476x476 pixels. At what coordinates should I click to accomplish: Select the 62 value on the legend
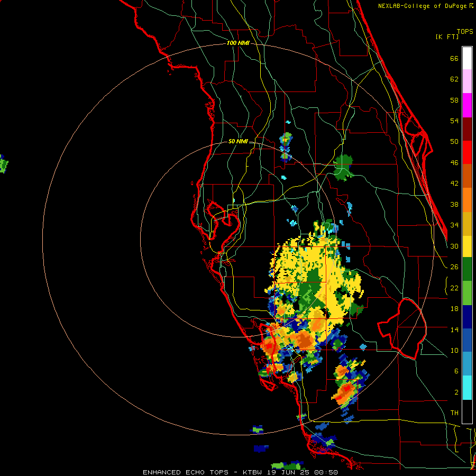454,79
